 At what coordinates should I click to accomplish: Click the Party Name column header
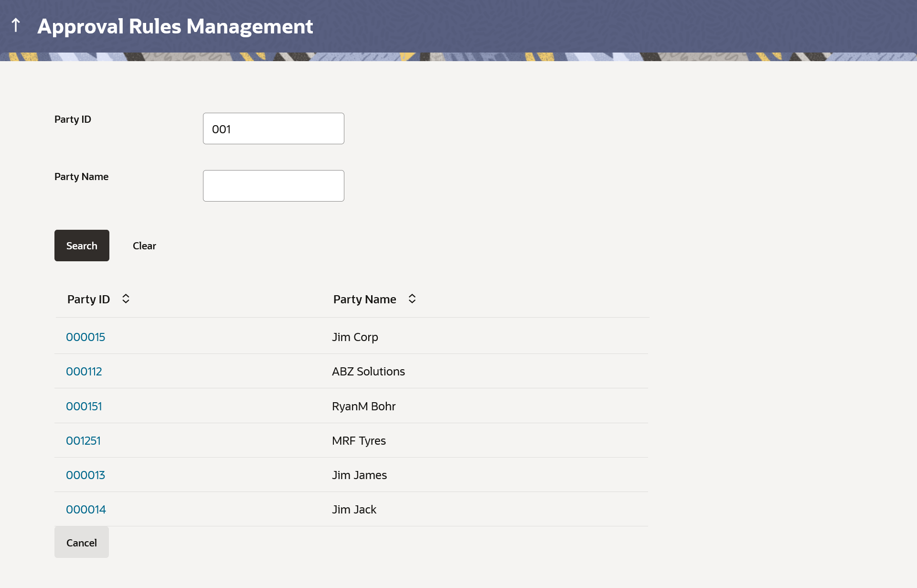pos(365,299)
